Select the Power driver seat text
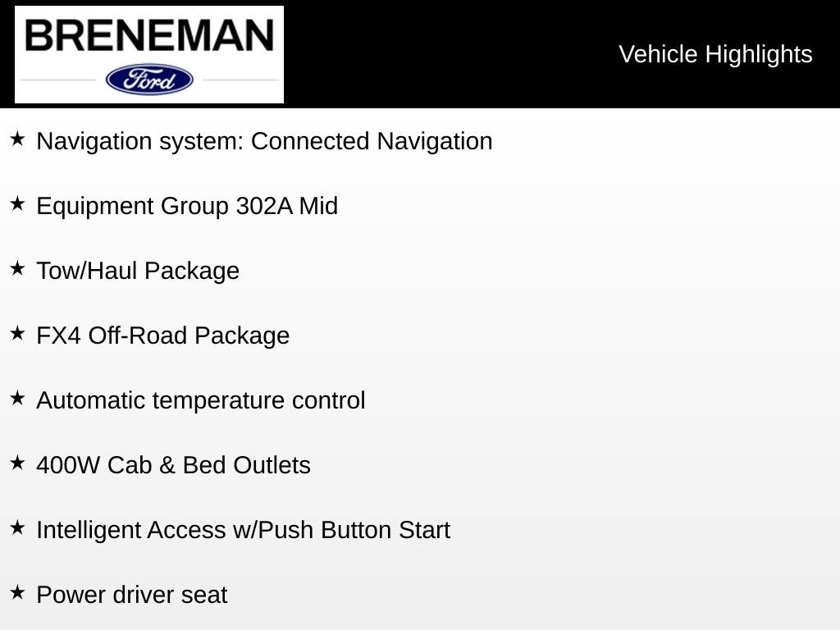This screenshot has width=840, height=630. (131, 595)
